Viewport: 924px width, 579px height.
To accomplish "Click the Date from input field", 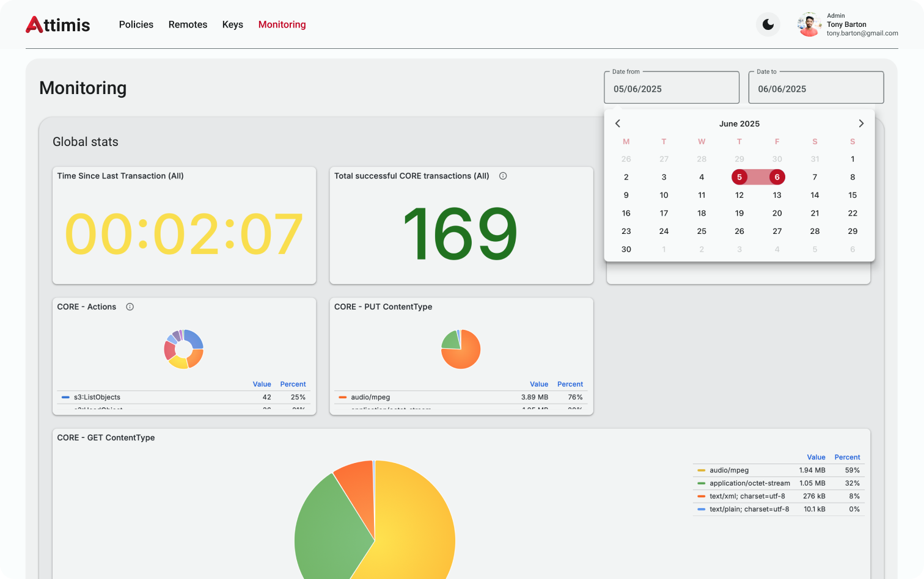I will pyautogui.click(x=671, y=89).
